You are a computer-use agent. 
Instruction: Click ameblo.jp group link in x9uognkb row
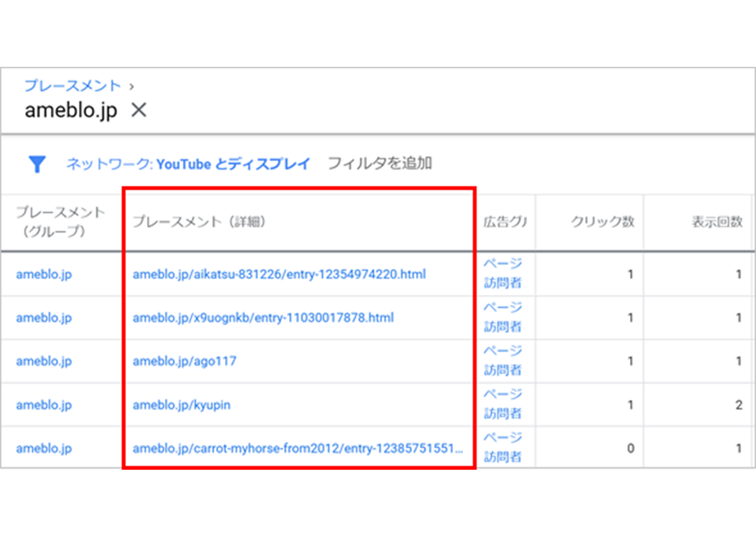coord(44,318)
